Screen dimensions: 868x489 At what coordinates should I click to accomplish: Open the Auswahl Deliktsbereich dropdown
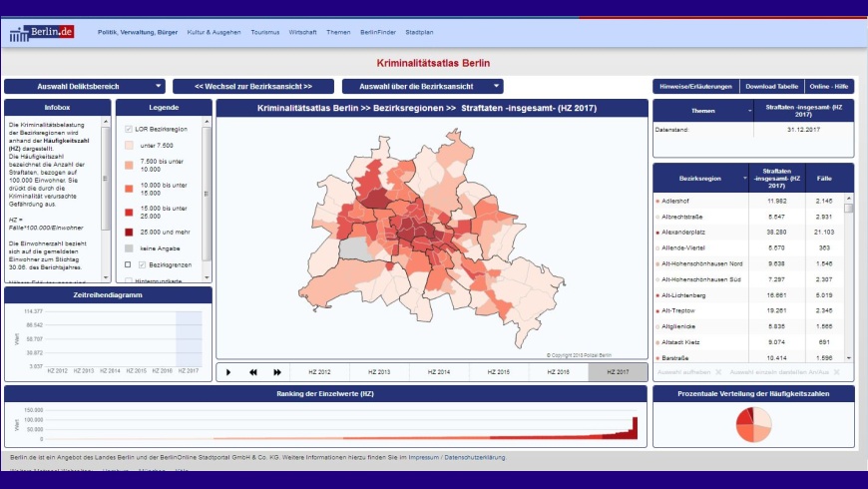click(x=84, y=87)
